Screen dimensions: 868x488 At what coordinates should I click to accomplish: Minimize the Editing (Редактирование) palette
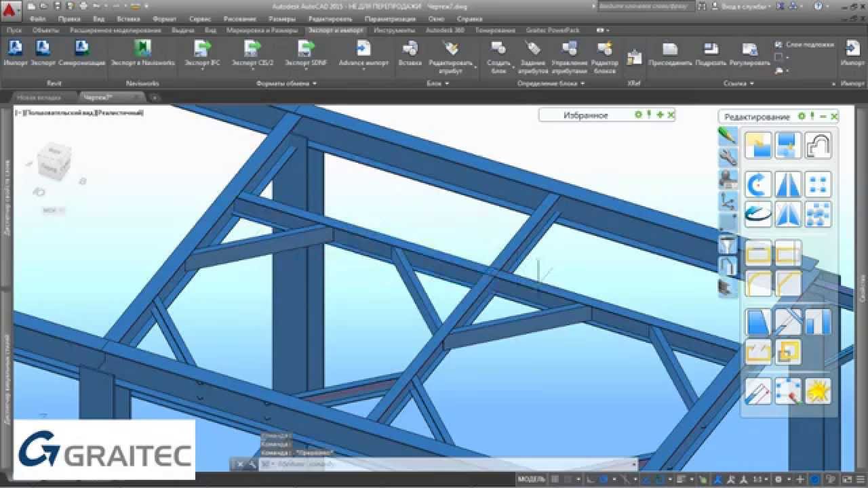(x=823, y=117)
